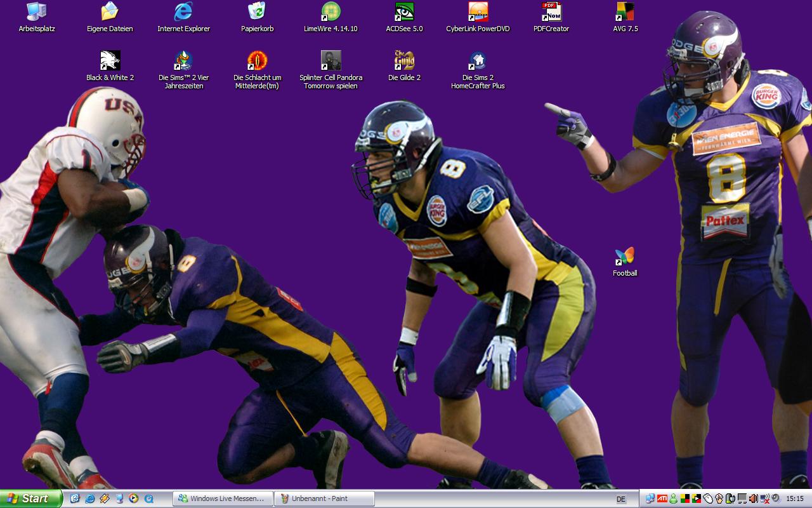Launch Windows Media Player from Quick Launch
Viewport: 812px width, 508px height.
(134, 499)
